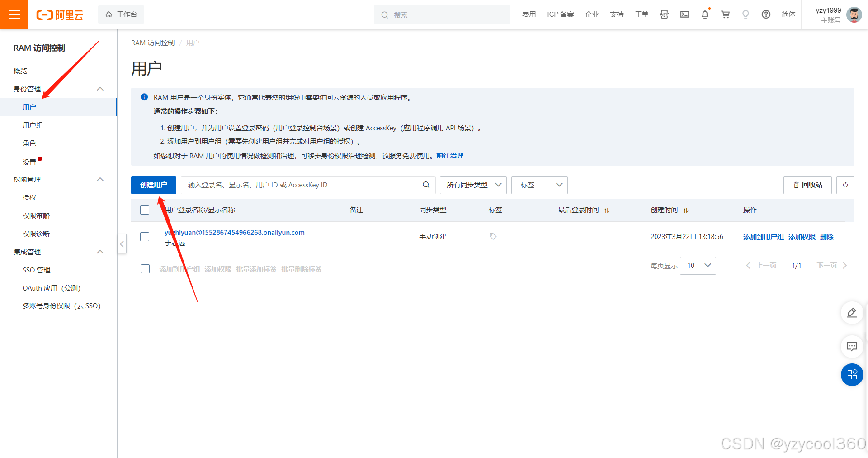This screenshot has width=868, height=458.
Task: Select 角色 in the sidebar
Action: pos(29,143)
